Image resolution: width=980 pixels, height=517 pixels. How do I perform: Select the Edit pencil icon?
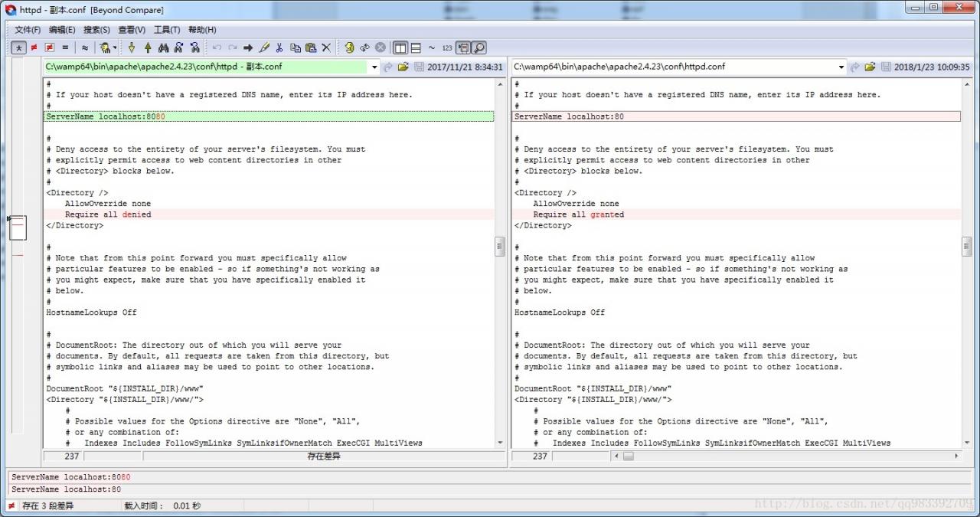coord(264,47)
